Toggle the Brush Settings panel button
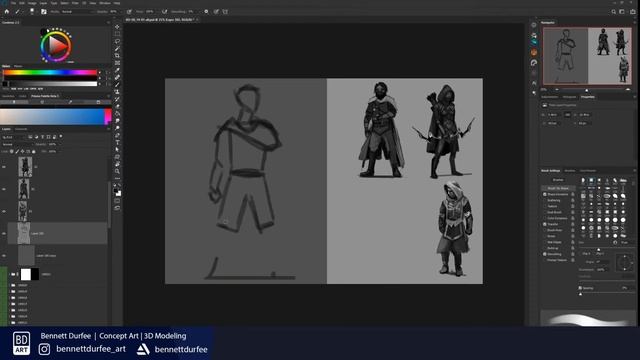 coord(44,12)
